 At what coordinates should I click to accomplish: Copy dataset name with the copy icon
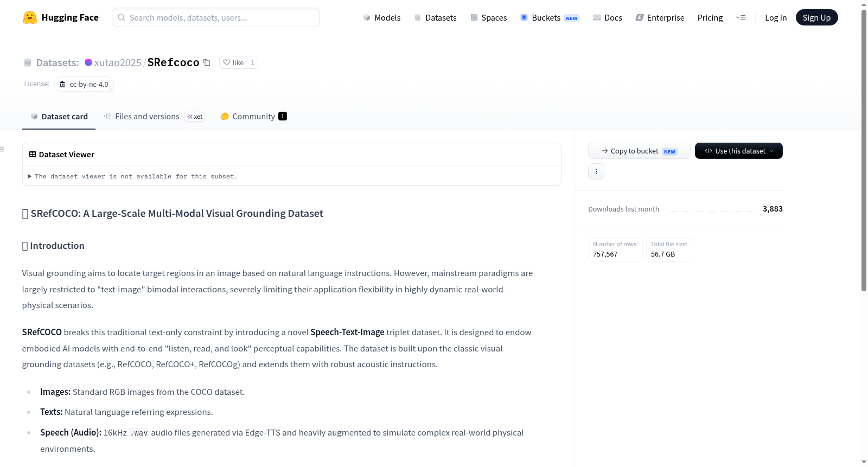[207, 62]
